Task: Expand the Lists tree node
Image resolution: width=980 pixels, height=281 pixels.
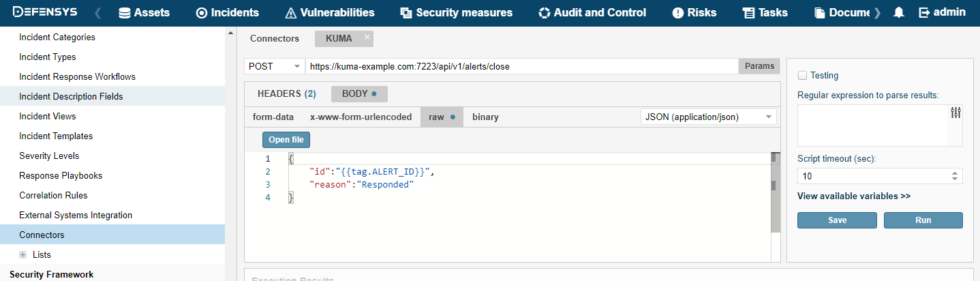Action: pyautogui.click(x=23, y=254)
